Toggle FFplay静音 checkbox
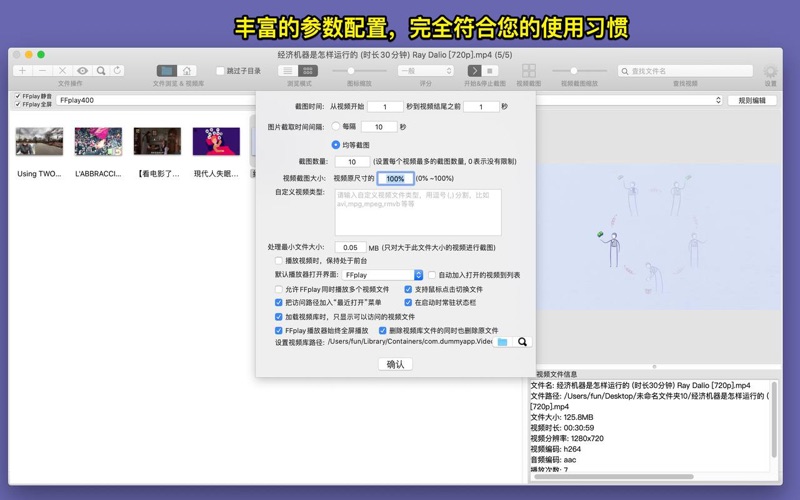This screenshot has width=800, height=500. (18, 96)
